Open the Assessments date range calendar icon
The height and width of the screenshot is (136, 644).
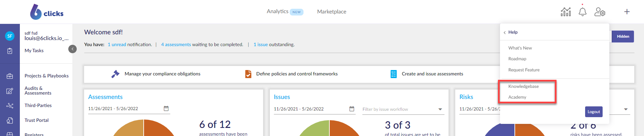point(166,108)
